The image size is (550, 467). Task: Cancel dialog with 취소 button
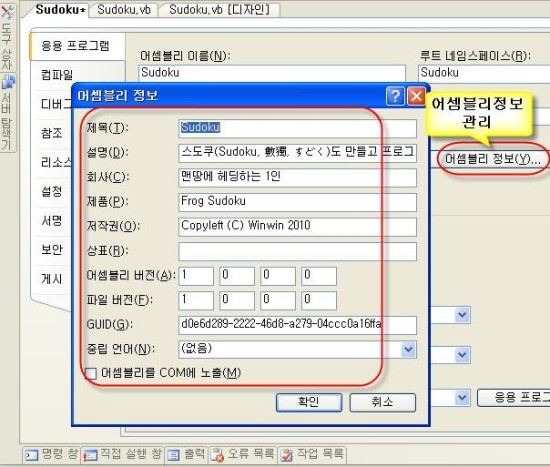pyautogui.click(x=383, y=402)
